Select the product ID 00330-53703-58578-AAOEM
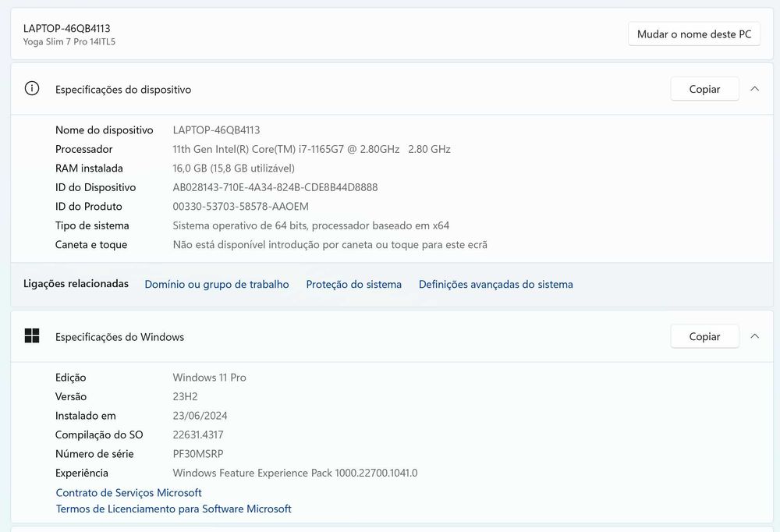The height and width of the screenshot is (532, 780). pyautogui.click(x=240, y=207)
